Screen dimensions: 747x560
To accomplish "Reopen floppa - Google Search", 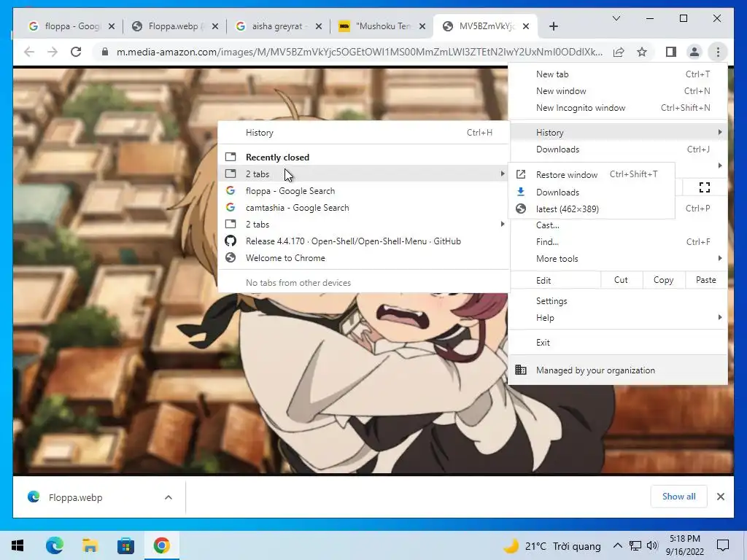I will point(364,191).
